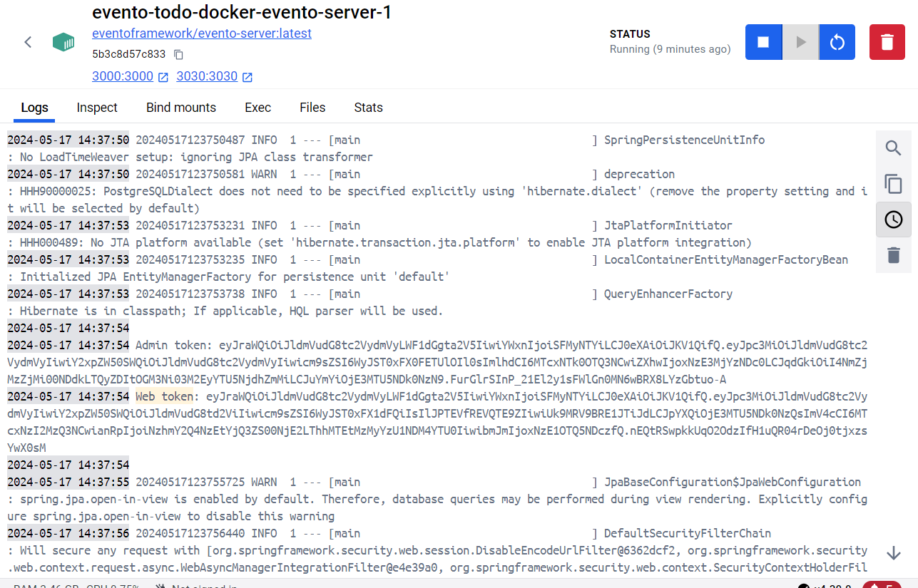Image resolution: width=918 pixels, height=588 pixels.
Task: Select the Logs tab
Action: pyautogui.click(x=34, y=108)
